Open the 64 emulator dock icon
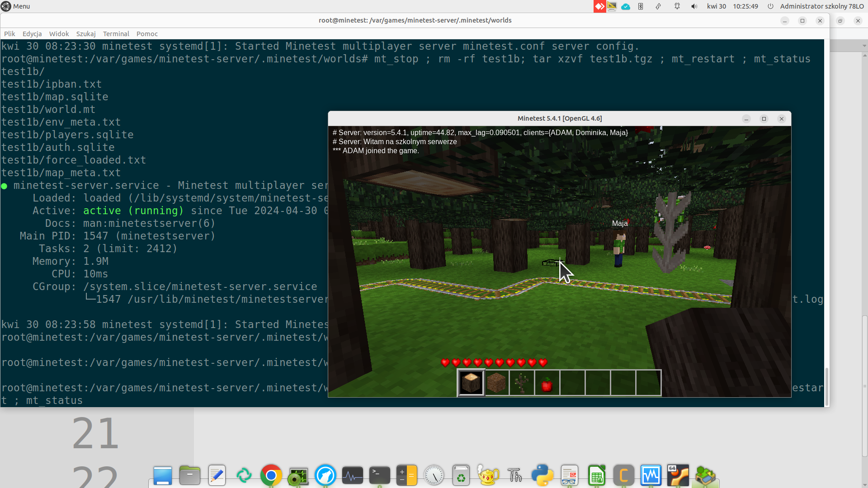Viewport: 868px width, 488px height. pyautogui.click(x=678, y=475)
